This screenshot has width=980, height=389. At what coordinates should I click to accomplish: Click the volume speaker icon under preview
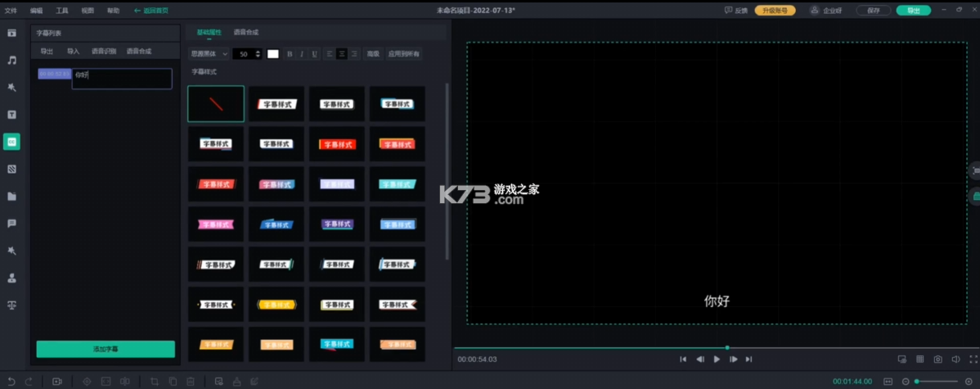tap(955, 359)
